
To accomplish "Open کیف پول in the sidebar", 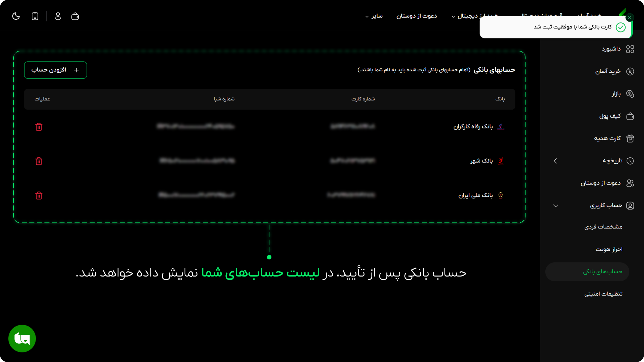I will (610, 116).
